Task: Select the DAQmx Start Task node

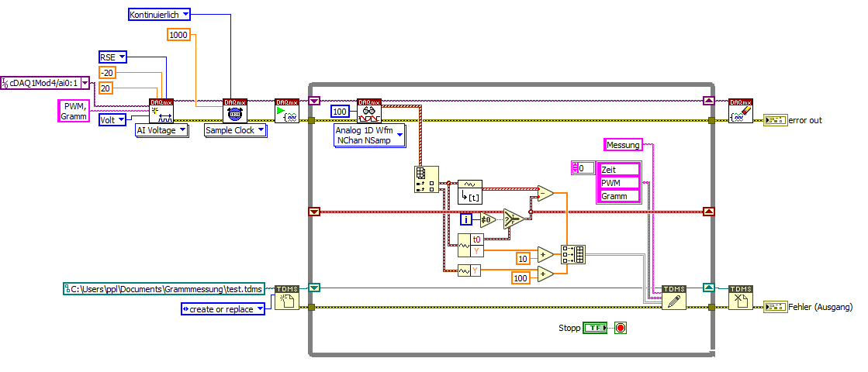Action: [287, 111]
